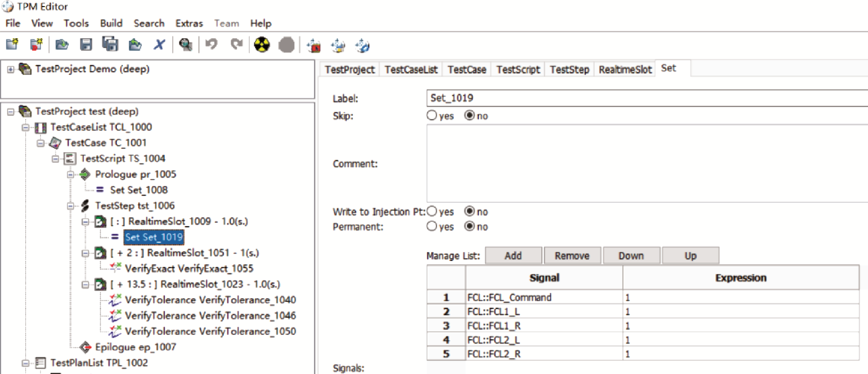The image size is (868, 374).
Task: Click the VerifyExact_1055 icon
Action: click(x=115, y=268)
